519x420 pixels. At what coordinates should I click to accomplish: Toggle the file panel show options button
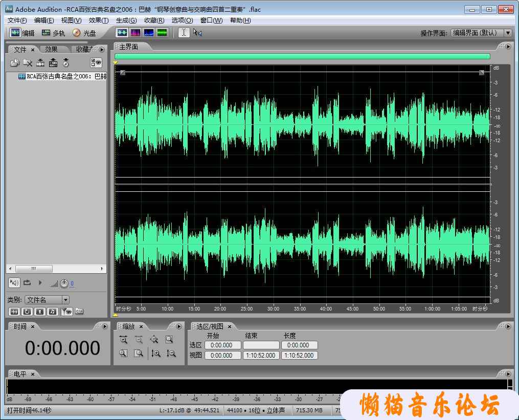pos(96,62)
